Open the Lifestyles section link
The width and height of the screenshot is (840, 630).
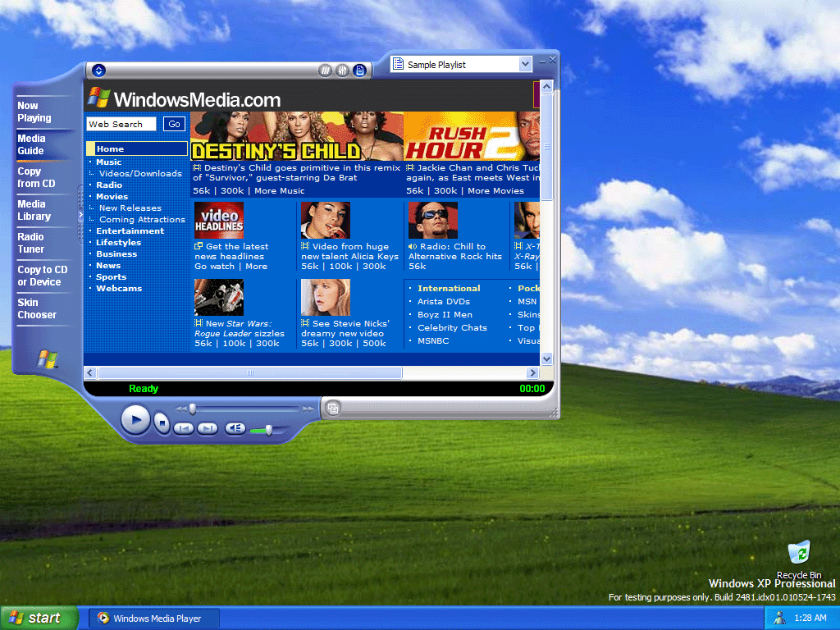point(118,243)
